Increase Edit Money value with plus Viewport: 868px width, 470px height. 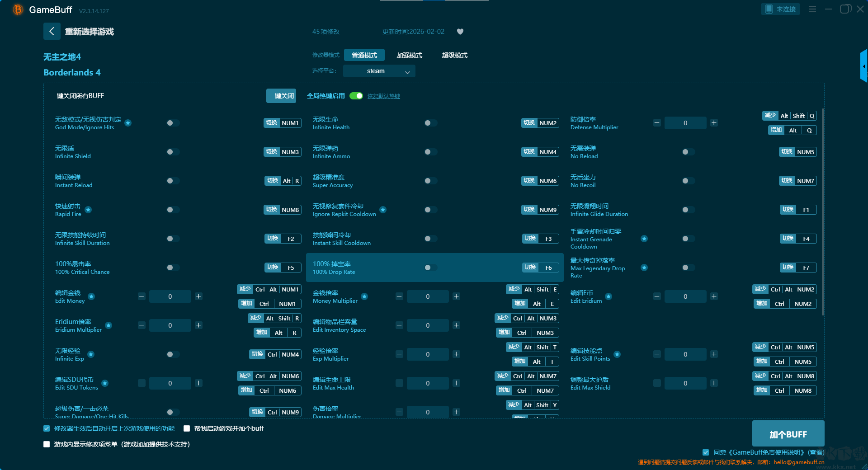coord(198,296)
